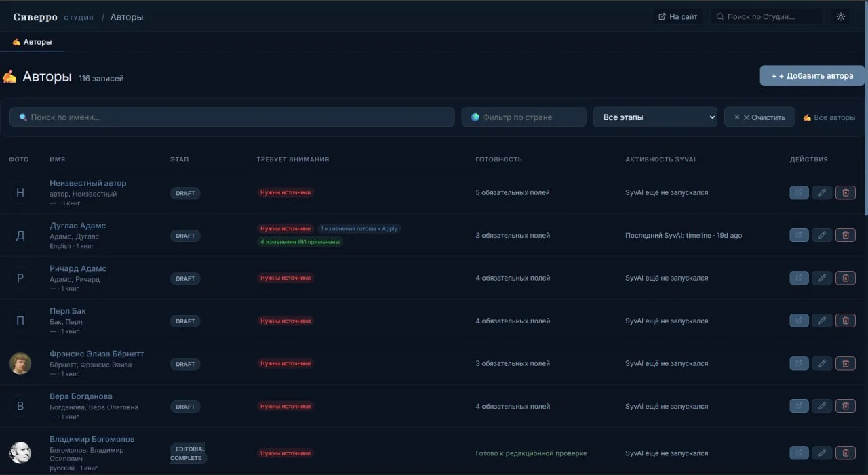868x475 pixels.
Task: Edit pencil icon for Фрэнсис Элиза Бёрнетт
Action: [822, 363]
